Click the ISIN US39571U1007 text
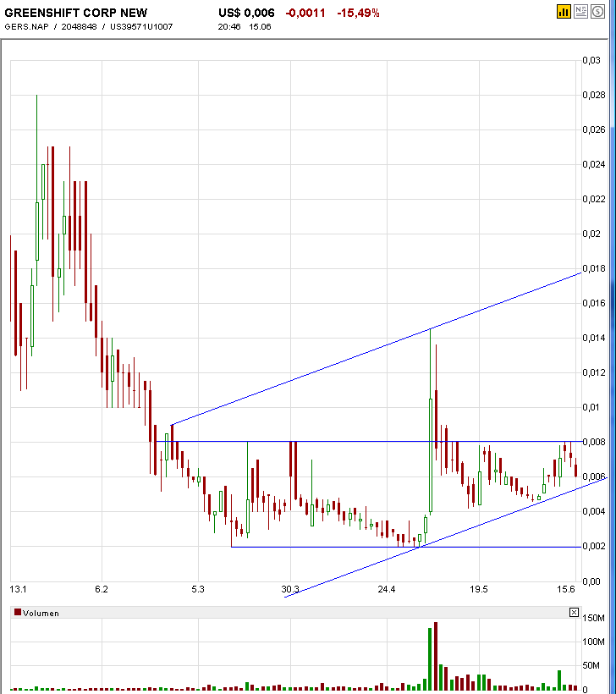 click(x=141, y=27)
